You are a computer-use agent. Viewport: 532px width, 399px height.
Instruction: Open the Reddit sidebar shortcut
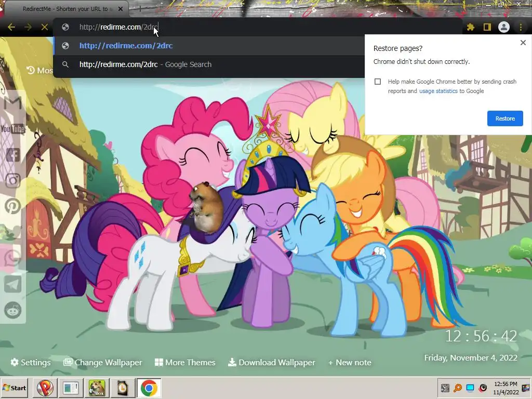tap(12, 310)
